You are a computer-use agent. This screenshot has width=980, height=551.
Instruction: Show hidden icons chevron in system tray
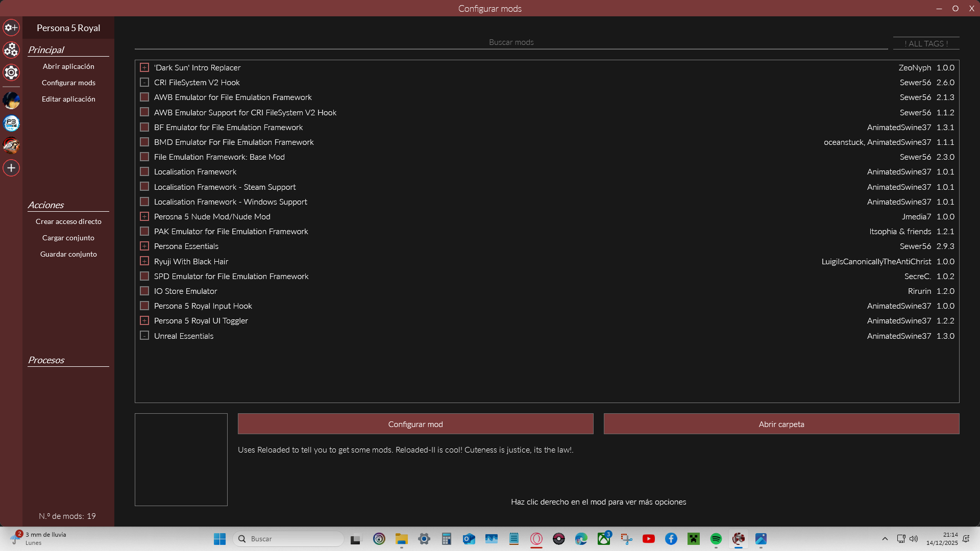(885, 539)
